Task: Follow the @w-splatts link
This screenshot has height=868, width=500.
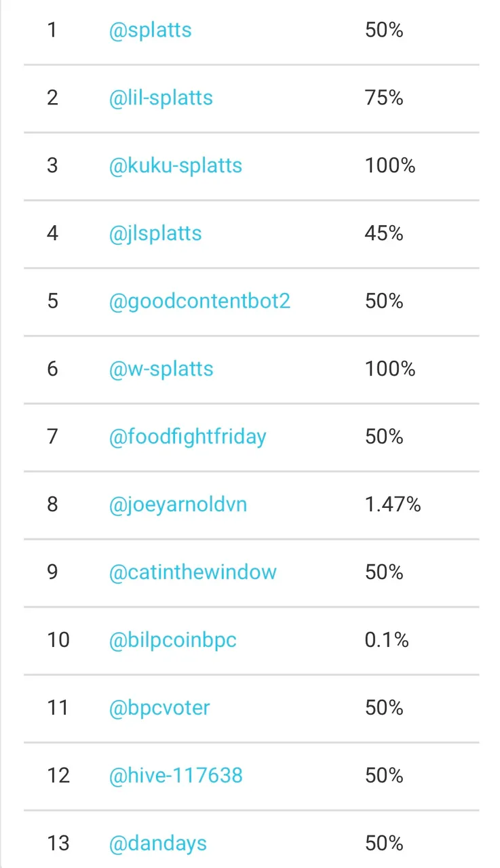Action: (x=161, y=369)
